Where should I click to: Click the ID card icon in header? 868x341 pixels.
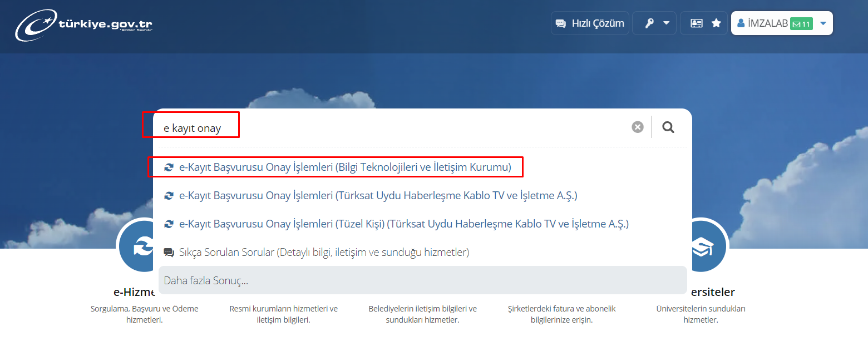696,23
